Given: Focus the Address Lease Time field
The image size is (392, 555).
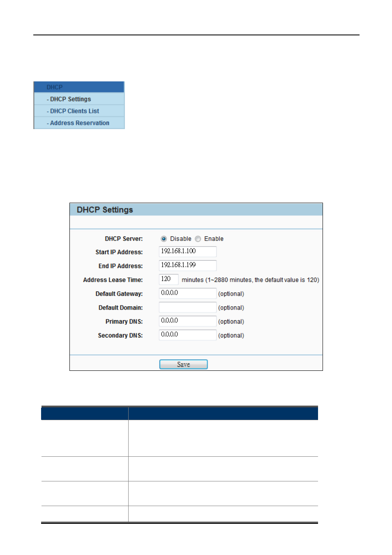Looking at the screenshot, I should (x=168, y=280).
